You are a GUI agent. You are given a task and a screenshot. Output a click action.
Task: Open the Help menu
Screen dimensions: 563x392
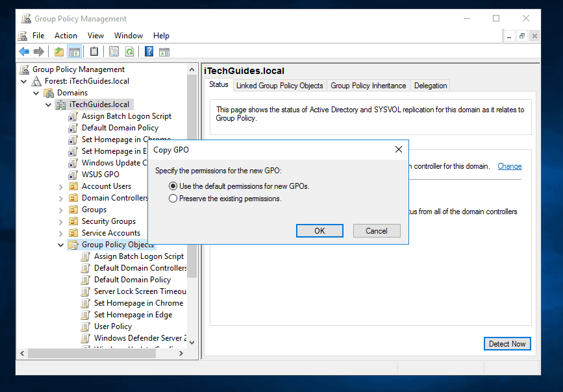click(x=161, y=36)
